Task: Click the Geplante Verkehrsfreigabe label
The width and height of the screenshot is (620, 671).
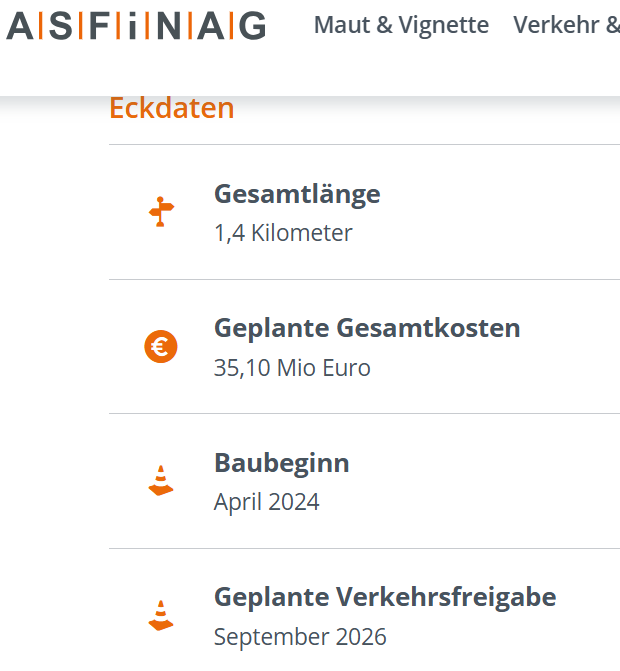Action: (385, 597)
